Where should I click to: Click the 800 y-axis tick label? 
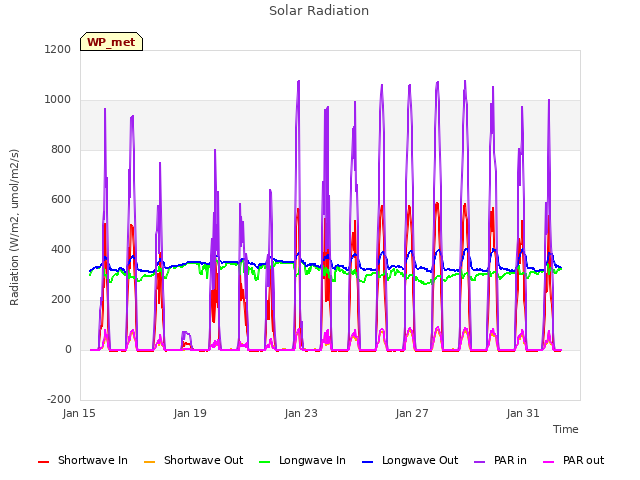point(61,149)
